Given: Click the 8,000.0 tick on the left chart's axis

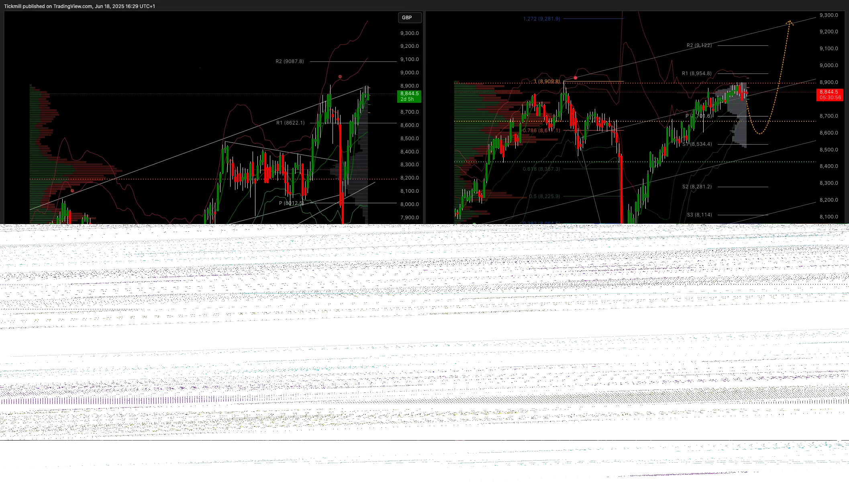Looking at the screenshot, I should pos(409,204).
